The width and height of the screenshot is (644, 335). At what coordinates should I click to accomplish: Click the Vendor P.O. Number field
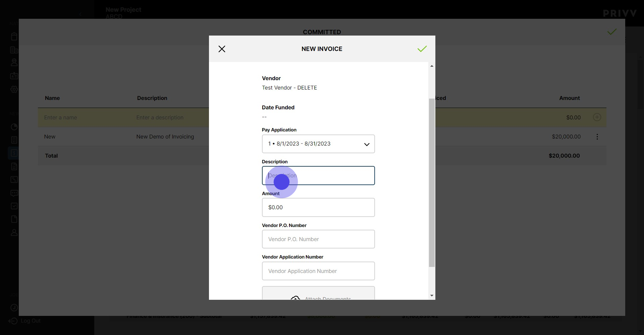pyautogui.click(x=318, y=239)
